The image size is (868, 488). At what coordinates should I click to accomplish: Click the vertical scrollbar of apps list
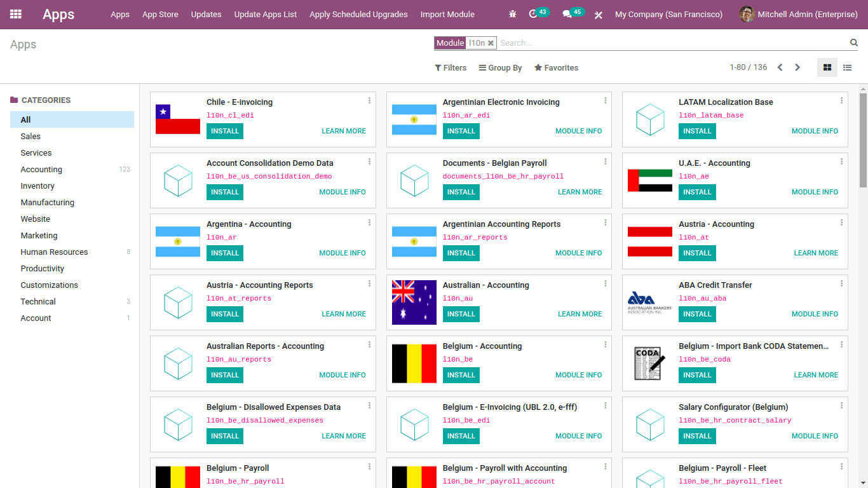(863, 140)
